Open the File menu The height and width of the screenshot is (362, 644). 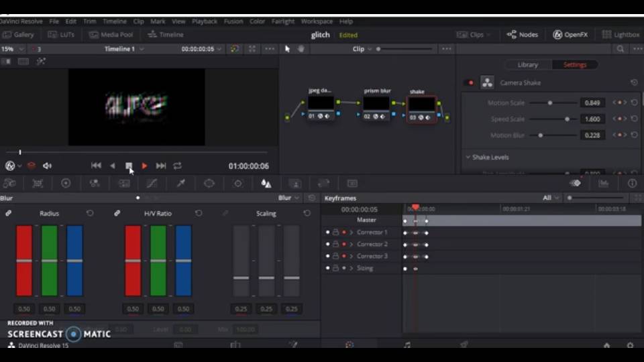(54, 21)
